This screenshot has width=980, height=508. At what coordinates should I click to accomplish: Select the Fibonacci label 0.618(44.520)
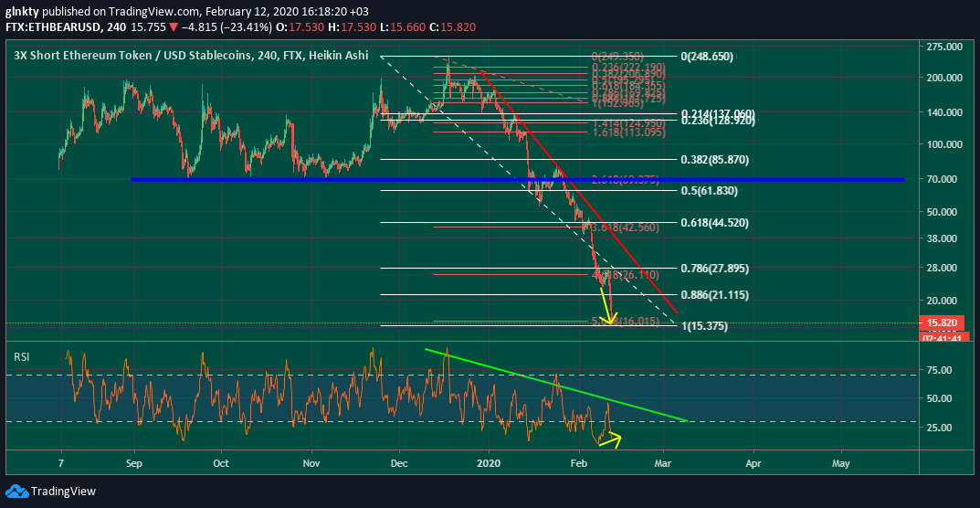tap(714, 222)
